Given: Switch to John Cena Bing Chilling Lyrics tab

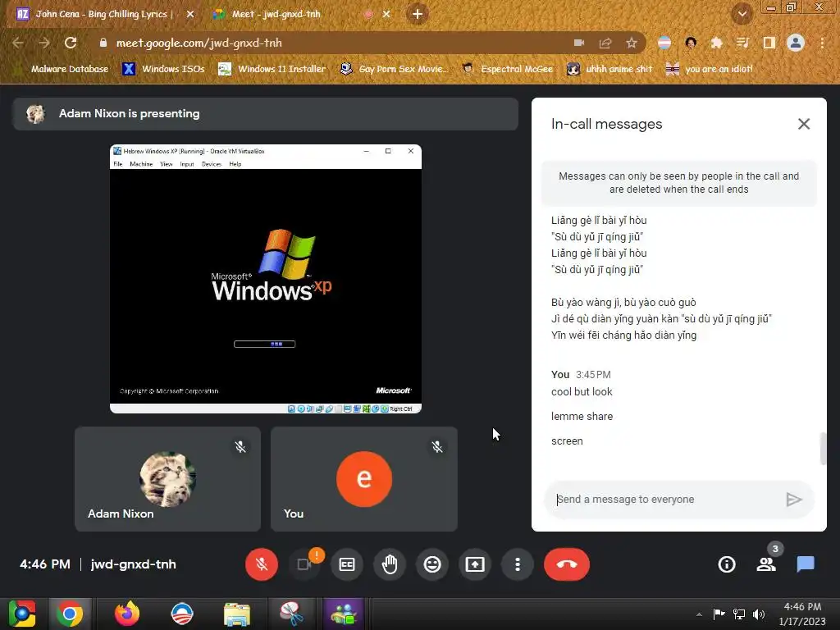Looking at the screenshot, I should tap(101, 14).
